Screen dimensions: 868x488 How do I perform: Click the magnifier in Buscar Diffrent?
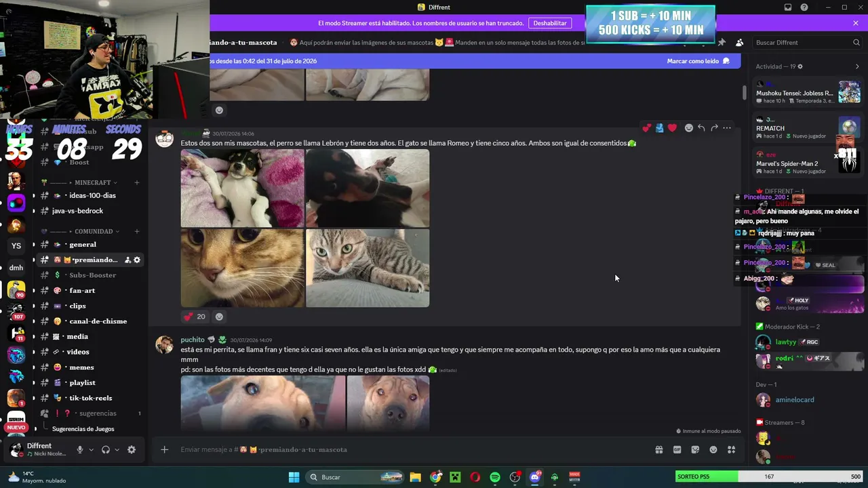856,42
